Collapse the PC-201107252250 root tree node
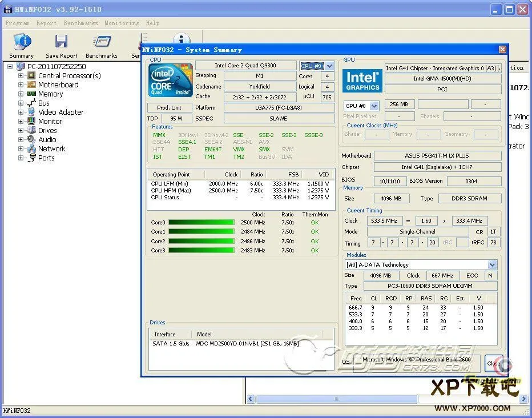The width and height of the screenshot is (532, 418). click(9, 66)
